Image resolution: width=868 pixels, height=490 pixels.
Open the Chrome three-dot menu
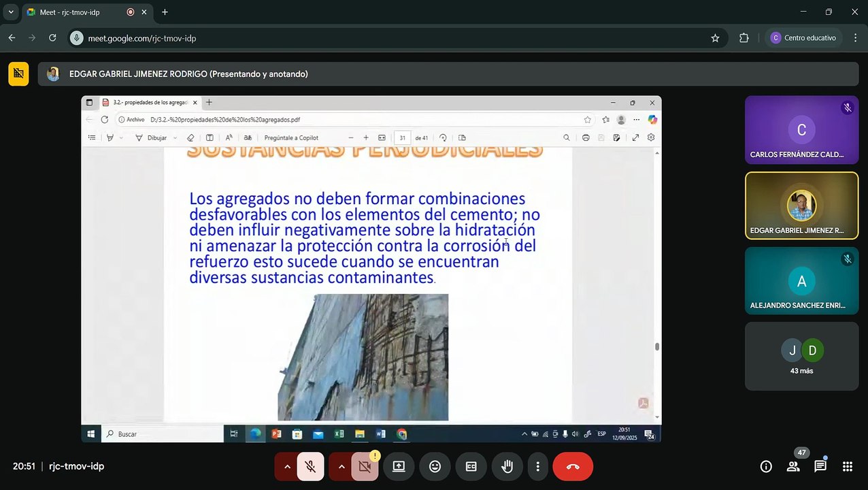click(x=855, y=38)
